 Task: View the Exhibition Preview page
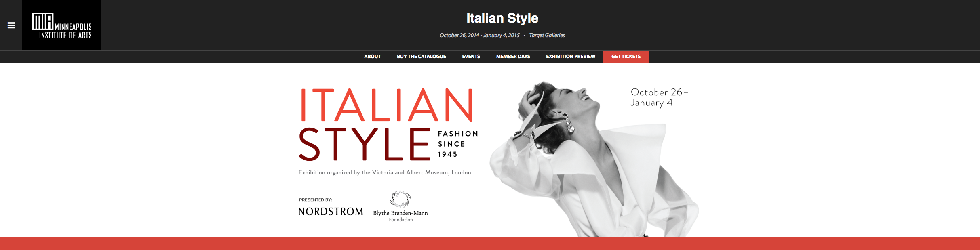click(570, 57)
